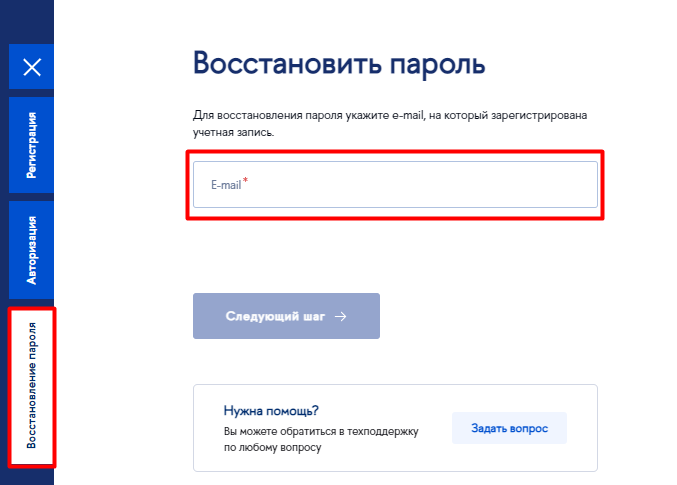The image size is (677, 485).
Task: Select the Восстановление пароля tab
Action: (32, 386)
